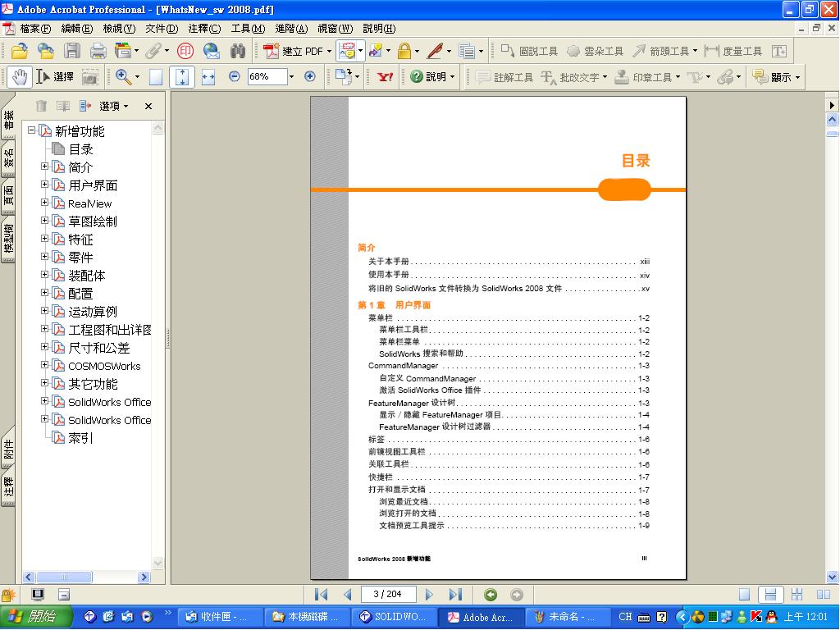Select the 目录 bookmark
840x630 pixels.
(x=80, y=149)
